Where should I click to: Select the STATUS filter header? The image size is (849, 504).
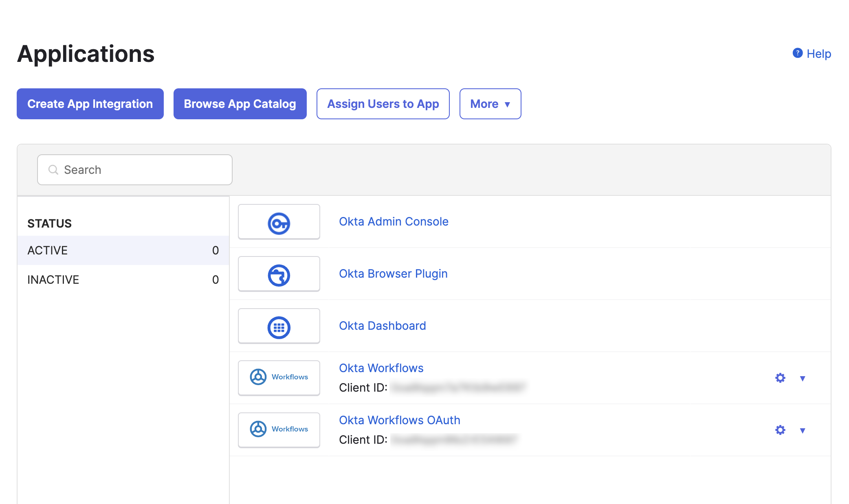point(49,223)
